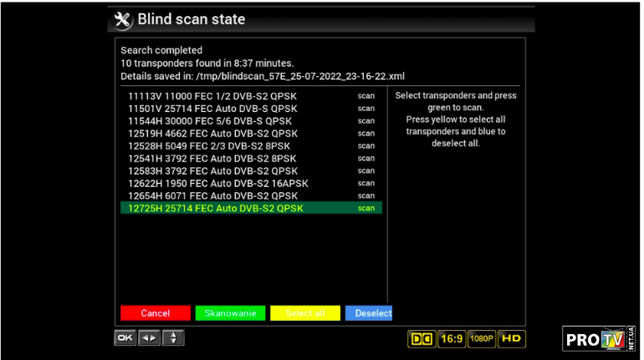Screen dimensions: 644x360
Task: Click the Dolby Digital indicator icon
Action: [421, 338]
